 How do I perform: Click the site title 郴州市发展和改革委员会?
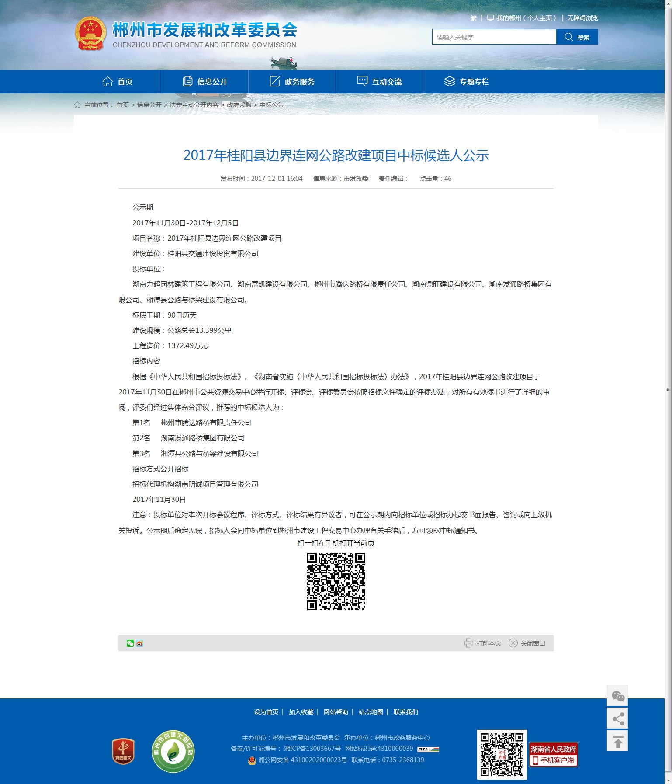point(205,30)
